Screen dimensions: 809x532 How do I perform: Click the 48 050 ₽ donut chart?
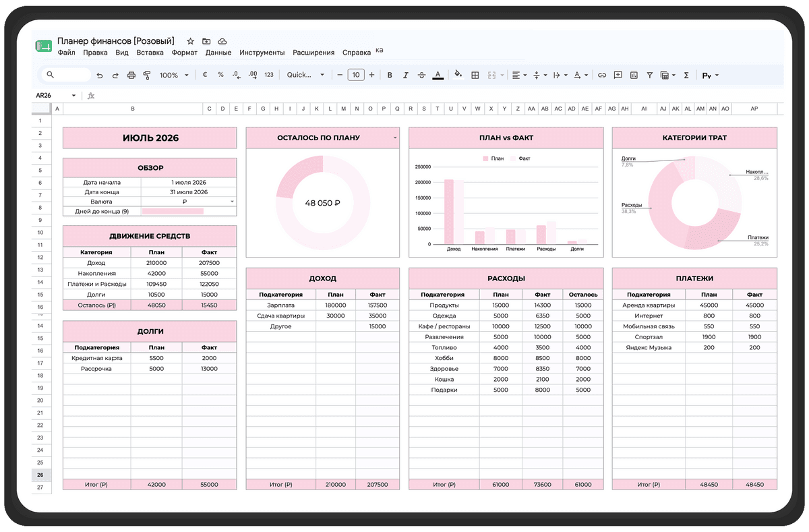click(x=323, y=203)
